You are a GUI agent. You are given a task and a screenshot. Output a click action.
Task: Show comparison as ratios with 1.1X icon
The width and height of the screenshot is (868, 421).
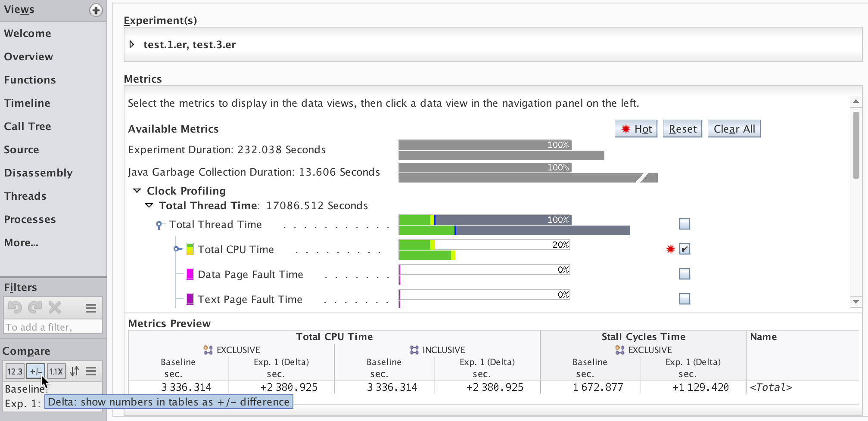(x=56, y=371)
